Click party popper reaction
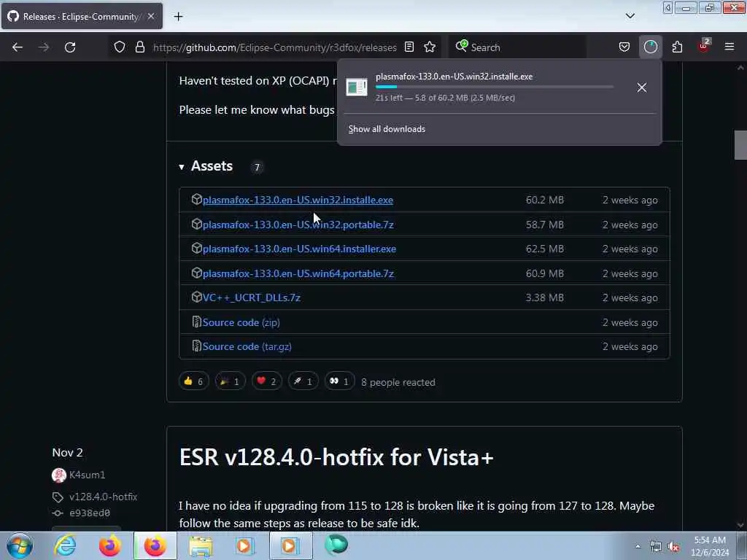This screenshot has height=560, width=747. coord(230,381)
